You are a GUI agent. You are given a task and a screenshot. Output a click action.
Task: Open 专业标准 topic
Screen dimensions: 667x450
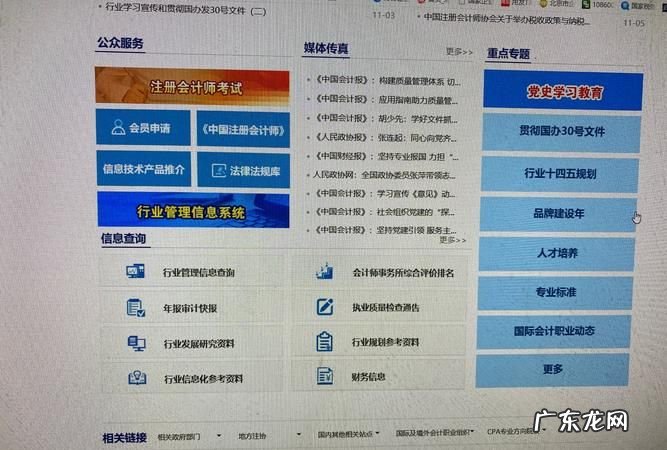[556, 292]
